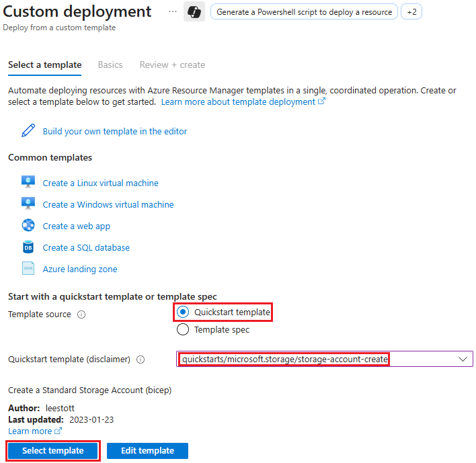Open the ellipsis more options menu
Image resolution: width=476 pixels, height=463 pixels.
(x=172, y=11)
